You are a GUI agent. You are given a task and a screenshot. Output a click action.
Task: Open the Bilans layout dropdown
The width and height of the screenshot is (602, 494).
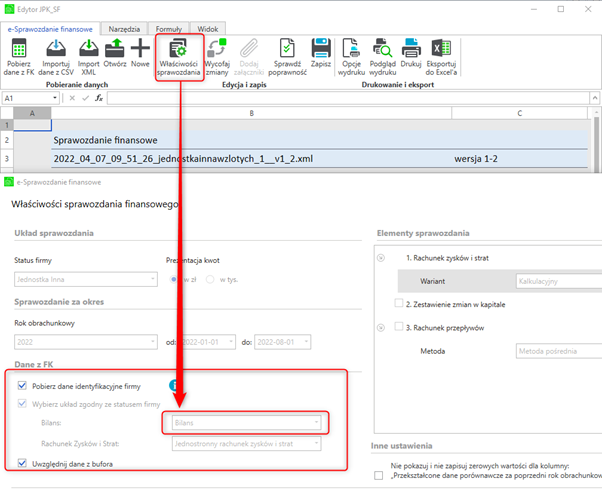click(246, 423)
